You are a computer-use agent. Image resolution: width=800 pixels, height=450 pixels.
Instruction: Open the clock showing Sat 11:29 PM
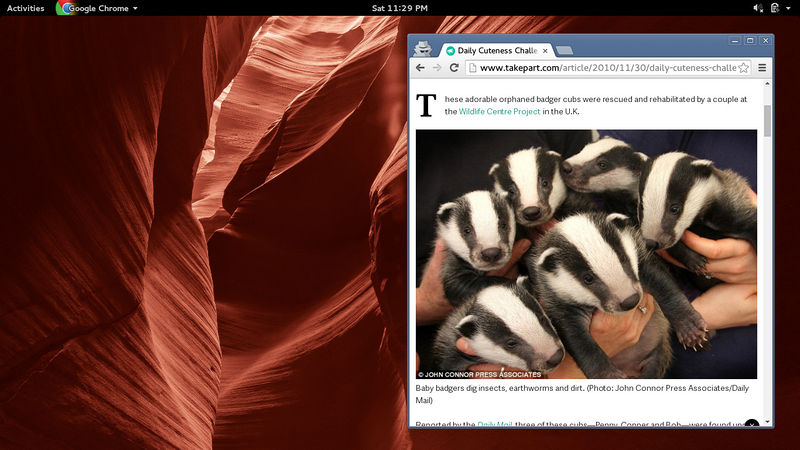[x=400, y=8]
